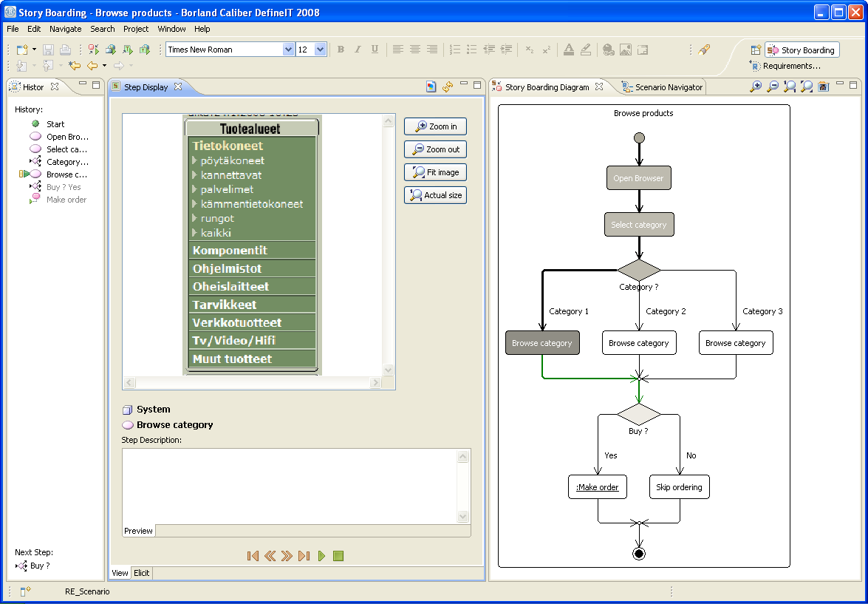Viewport: 868px width, 604px height.
Task: Toggle bulleted list
Action: [471, 50]
